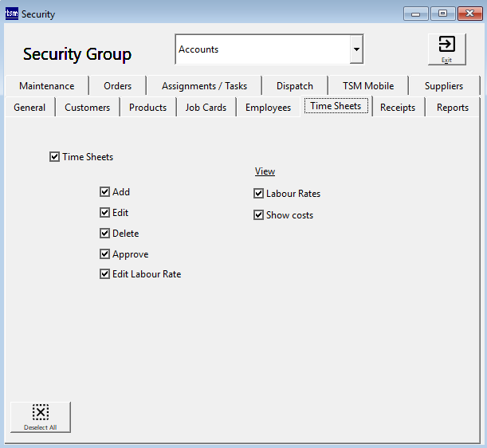Screen dimensions: 487x448
Task: Disable the Approve checkbox
Action: [105, 254]
